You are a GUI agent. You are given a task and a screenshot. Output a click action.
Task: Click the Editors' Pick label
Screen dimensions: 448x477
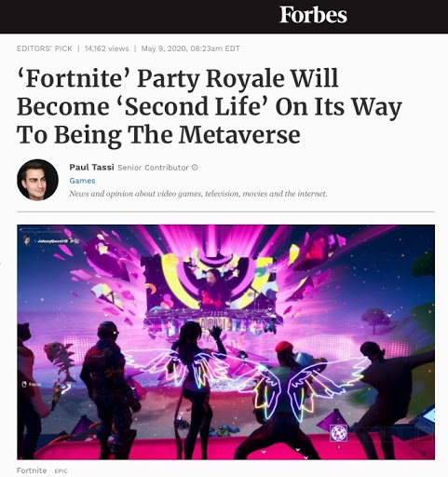pos(45,48)
